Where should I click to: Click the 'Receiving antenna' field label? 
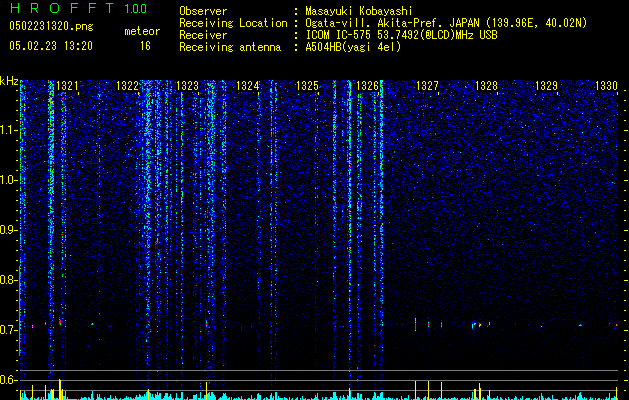[x=230, y=47]
